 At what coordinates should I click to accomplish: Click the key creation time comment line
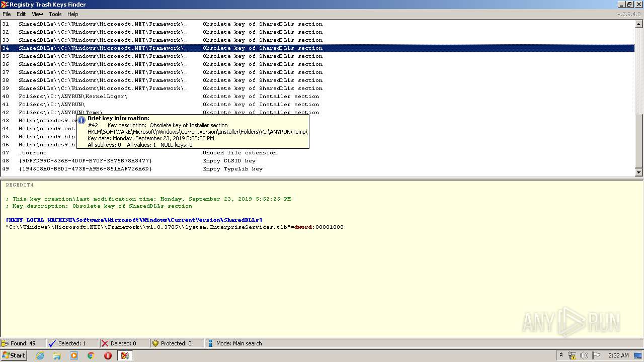148,199
